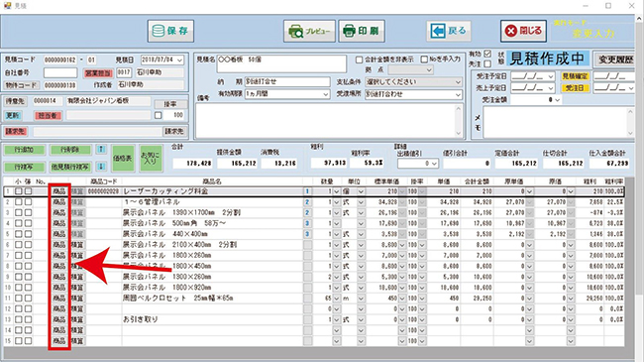The image size is (644, 362).
Task: Click the 印刷 print button
Action: click(x=362, y=31)
